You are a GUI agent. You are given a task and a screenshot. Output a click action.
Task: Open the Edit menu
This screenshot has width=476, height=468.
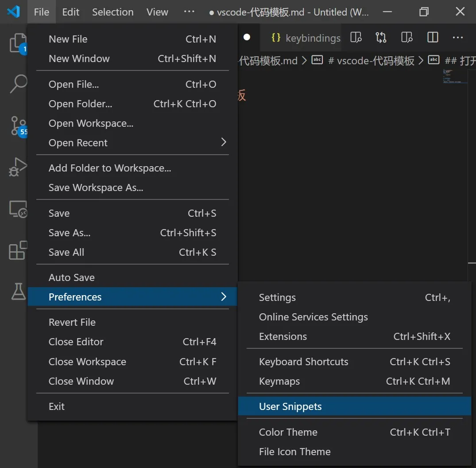point(71,12)
